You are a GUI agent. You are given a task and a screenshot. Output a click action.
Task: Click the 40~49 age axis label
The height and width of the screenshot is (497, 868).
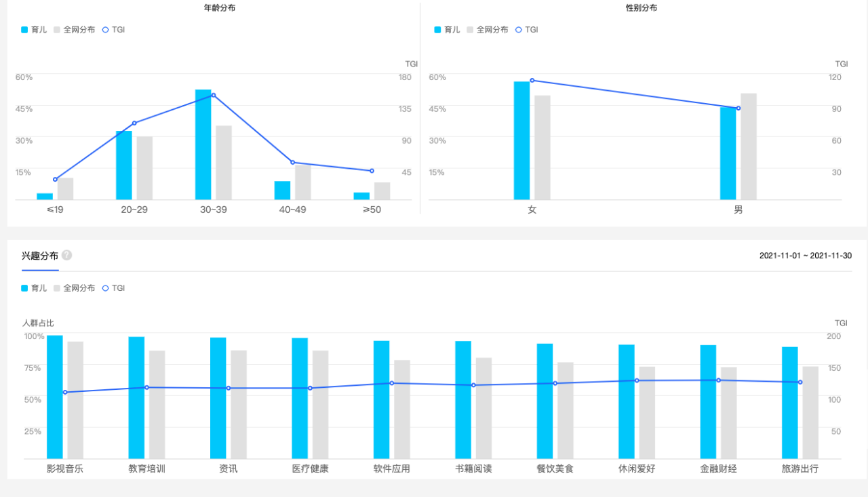point(293,210)
